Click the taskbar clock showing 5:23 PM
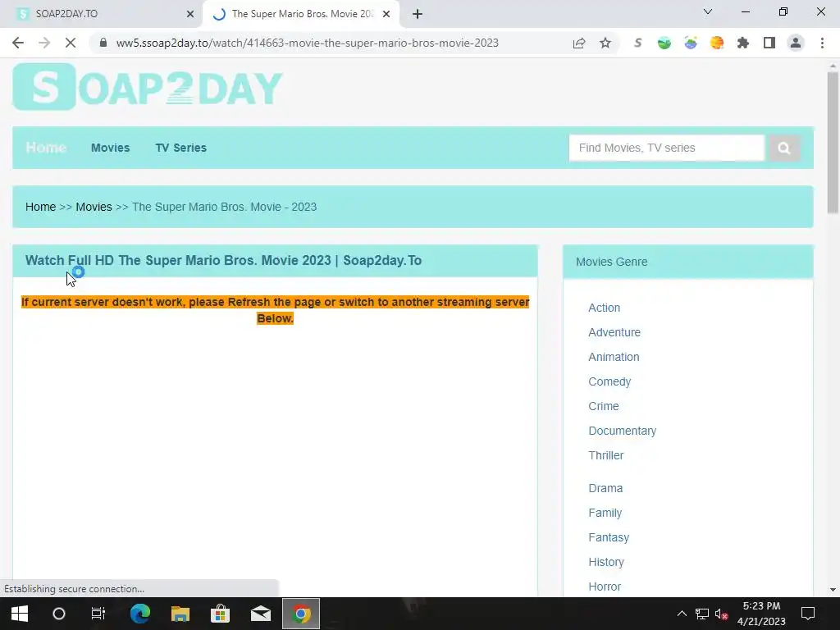 [x=761, y=614]
